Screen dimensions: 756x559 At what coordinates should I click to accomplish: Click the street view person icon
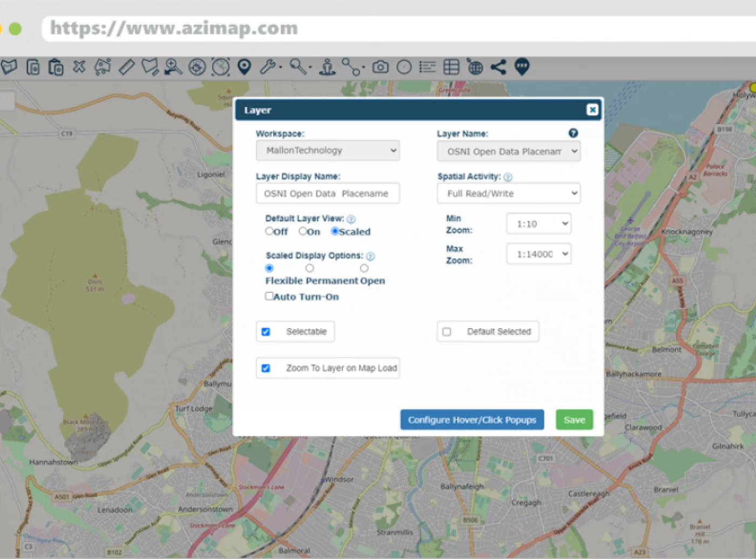pyautogui.click(x=327, y=67)
